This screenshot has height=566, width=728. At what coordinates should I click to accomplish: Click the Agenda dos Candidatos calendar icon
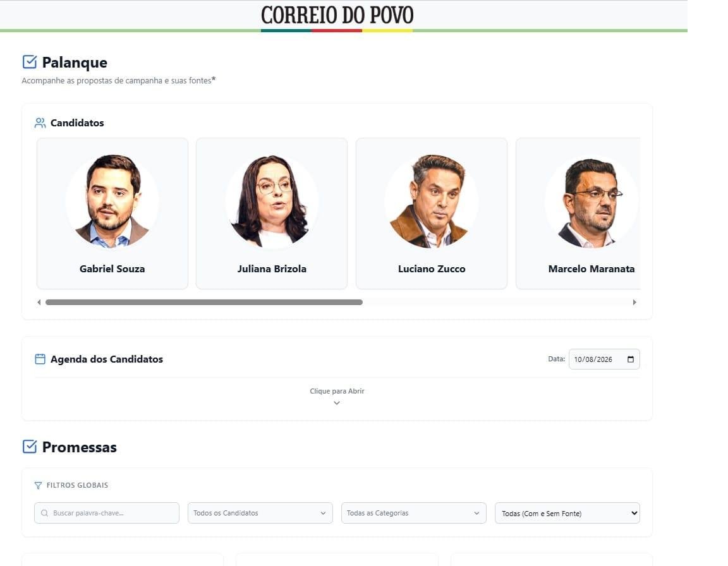[40, 359]
